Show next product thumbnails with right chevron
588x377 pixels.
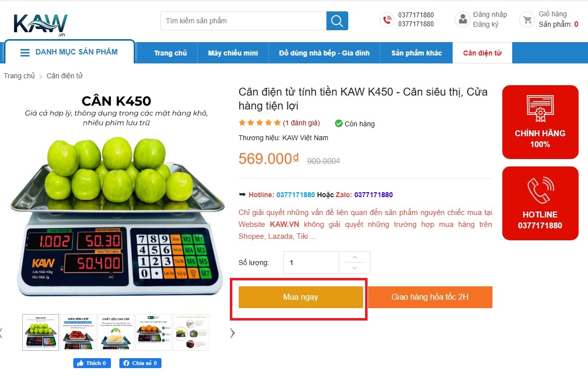coord(232,333)
